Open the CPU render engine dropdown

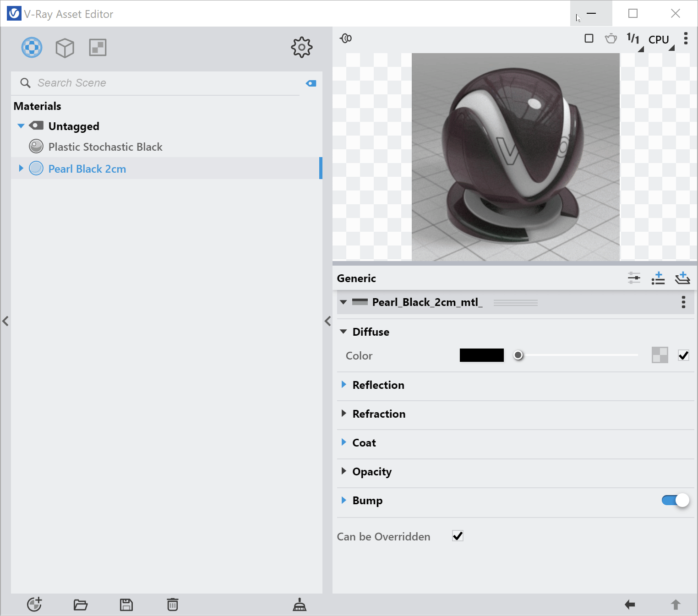pyautogui.click(x=661, y=40)
